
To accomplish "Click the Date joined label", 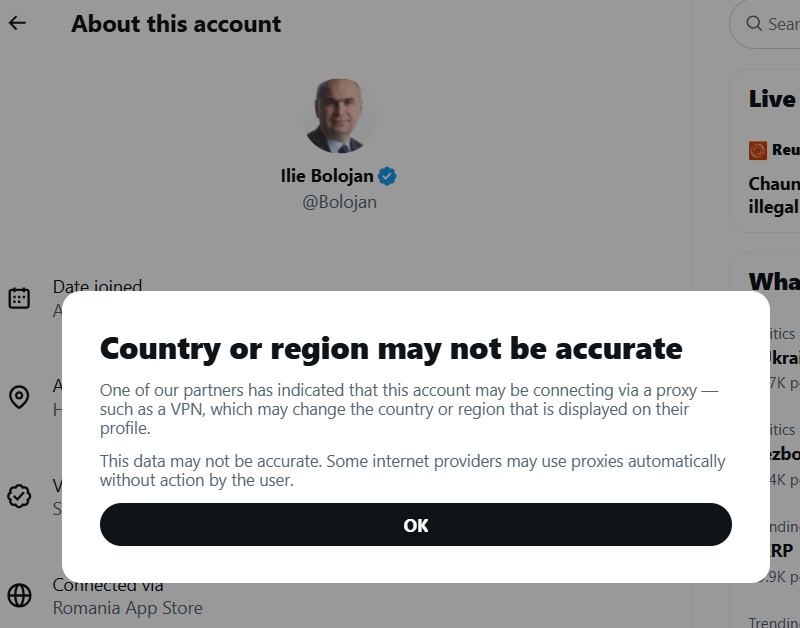I will 97,286.
